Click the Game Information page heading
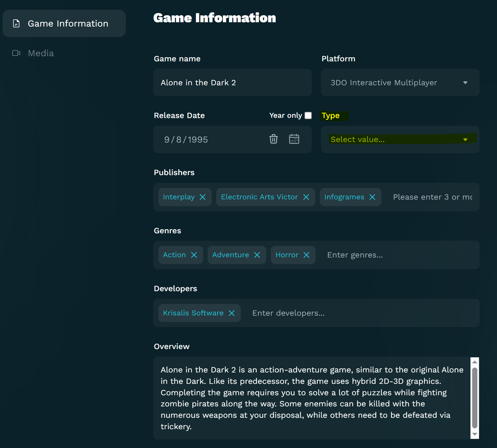Image resolution: width=497 pixels, height=448 pixels. click(215, 18)
